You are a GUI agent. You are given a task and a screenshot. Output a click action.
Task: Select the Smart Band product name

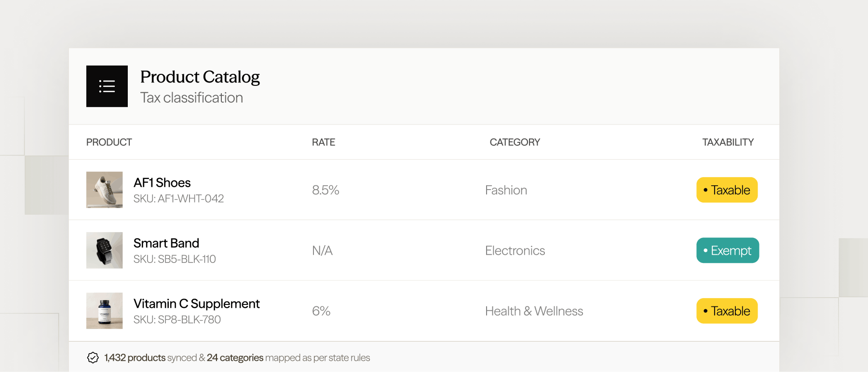point(166,243)
